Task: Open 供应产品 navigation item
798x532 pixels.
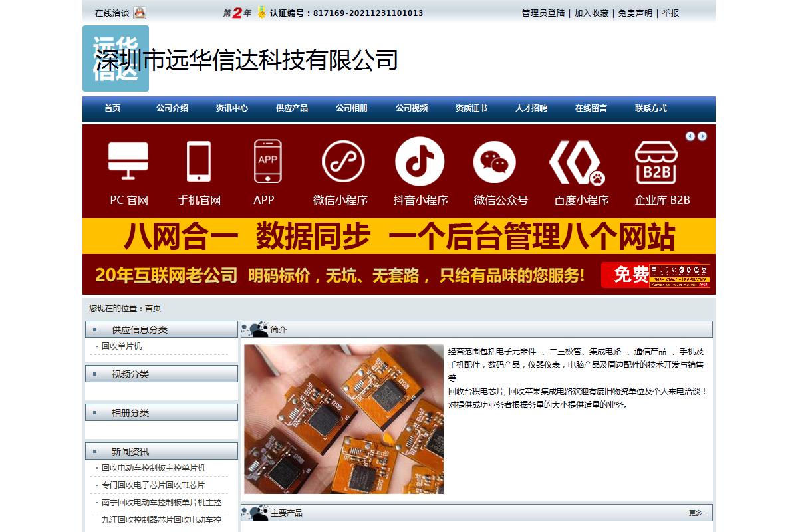Action: click(x=292, y=108)
